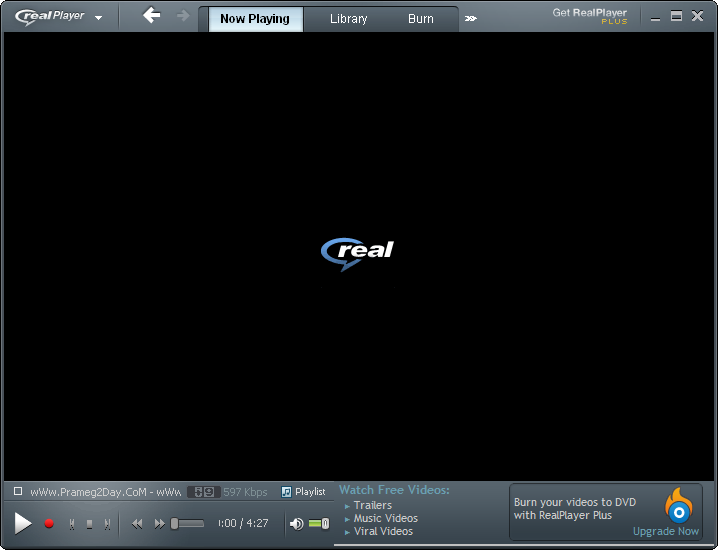This screenshot has height=550, width=718.
Task: Open the Playlist panel
Action: pos(304,492)
